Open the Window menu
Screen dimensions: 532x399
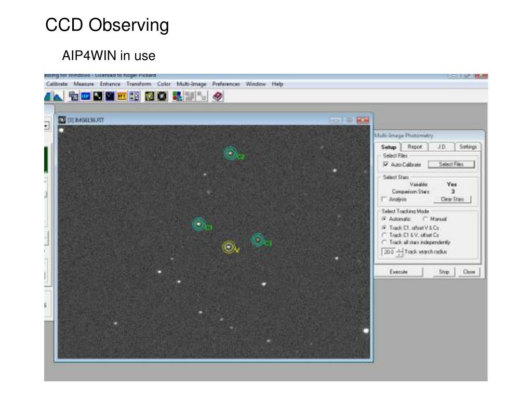pos(256,84)
